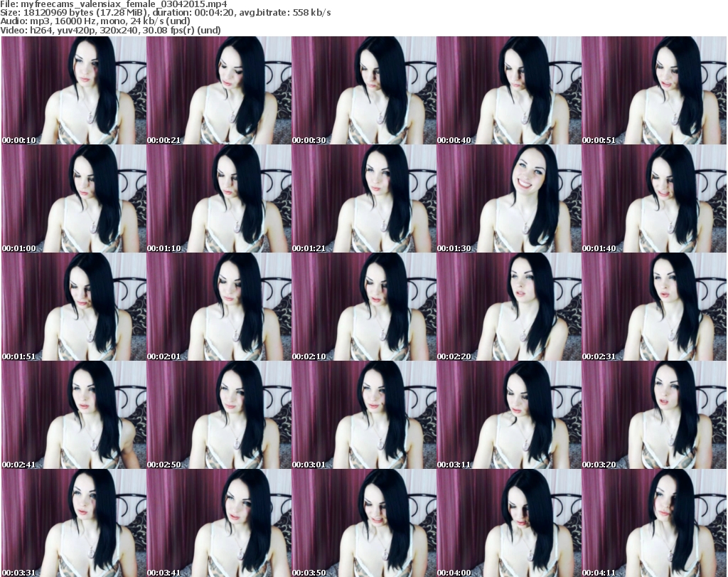The width and height of the screenshot is (728, 577).
Task: Click the thumbnail marked 00:02:50
Action: [219, 415]
